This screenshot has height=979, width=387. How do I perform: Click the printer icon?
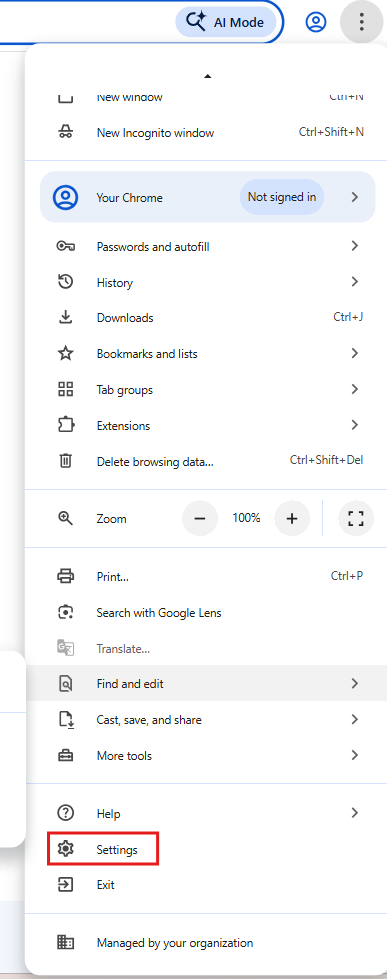66,576
